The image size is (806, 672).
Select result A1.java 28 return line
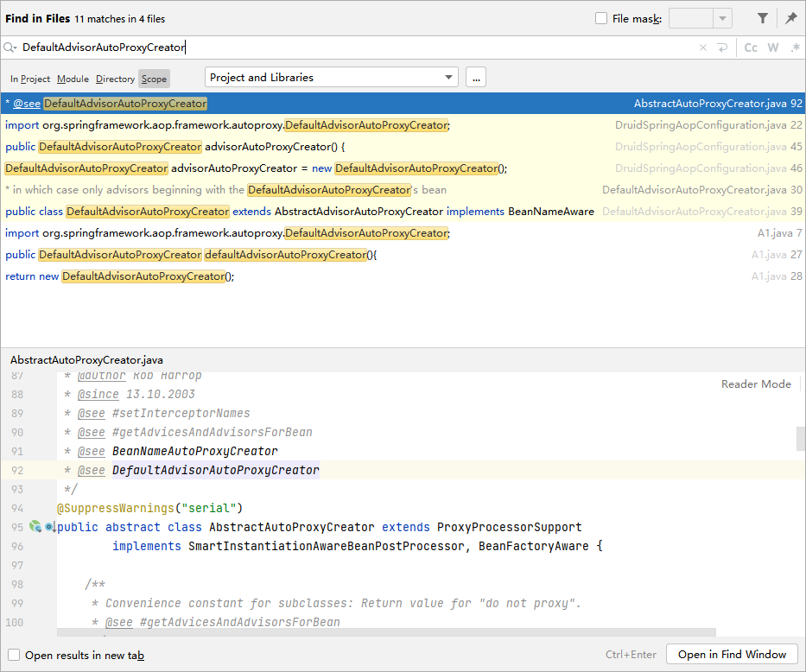pos(403,276)
